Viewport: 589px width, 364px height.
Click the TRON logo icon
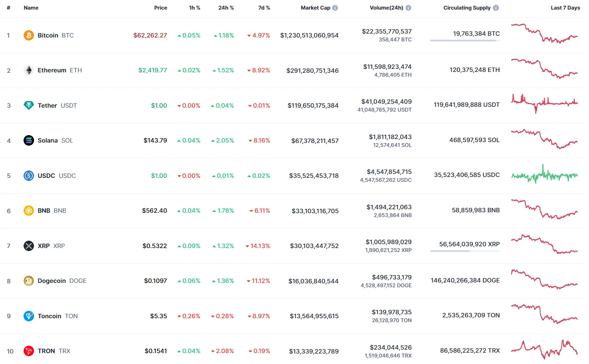point(28,351)
